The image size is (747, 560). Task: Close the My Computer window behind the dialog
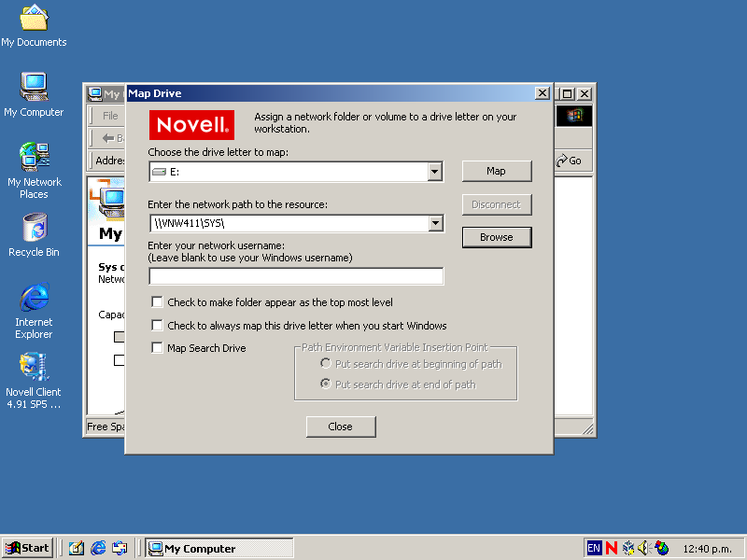585,94
